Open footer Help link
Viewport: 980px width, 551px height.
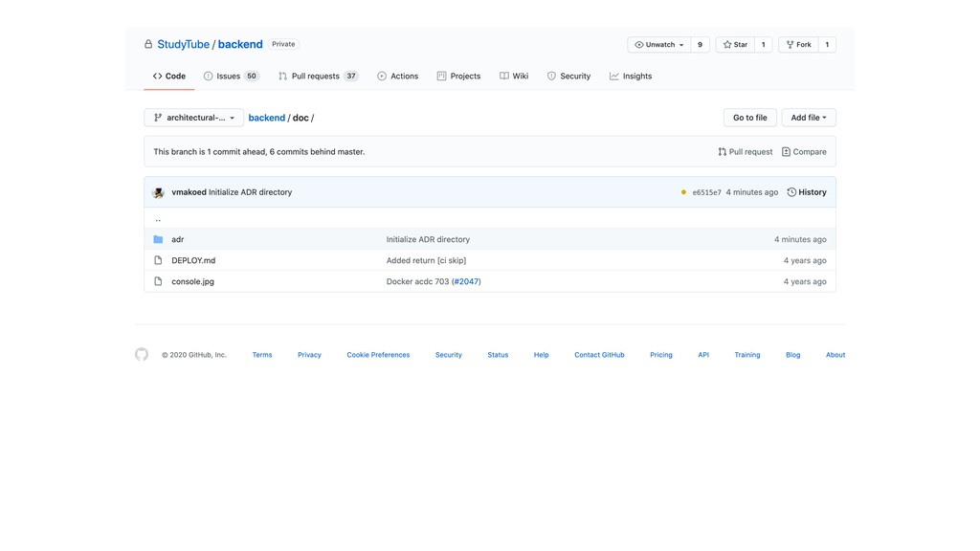[542, 355]
